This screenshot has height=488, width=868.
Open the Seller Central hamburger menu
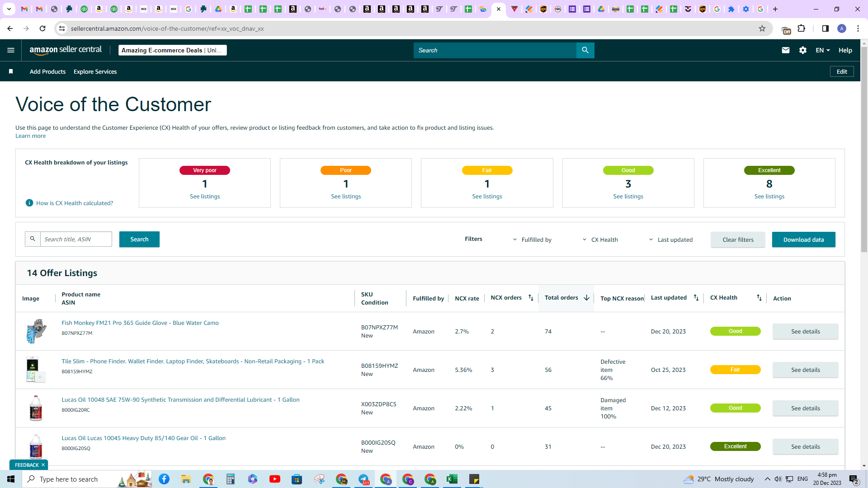(11, 50)
